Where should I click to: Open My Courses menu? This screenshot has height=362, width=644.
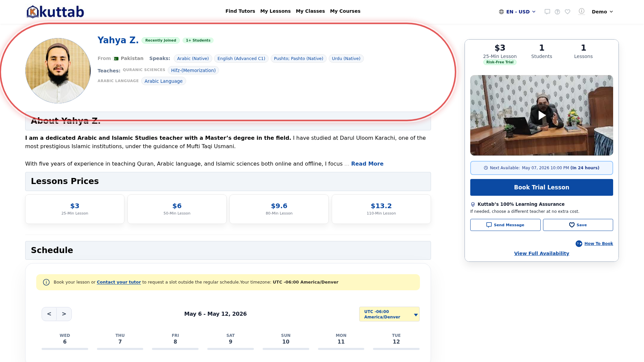tap(345, 11)
